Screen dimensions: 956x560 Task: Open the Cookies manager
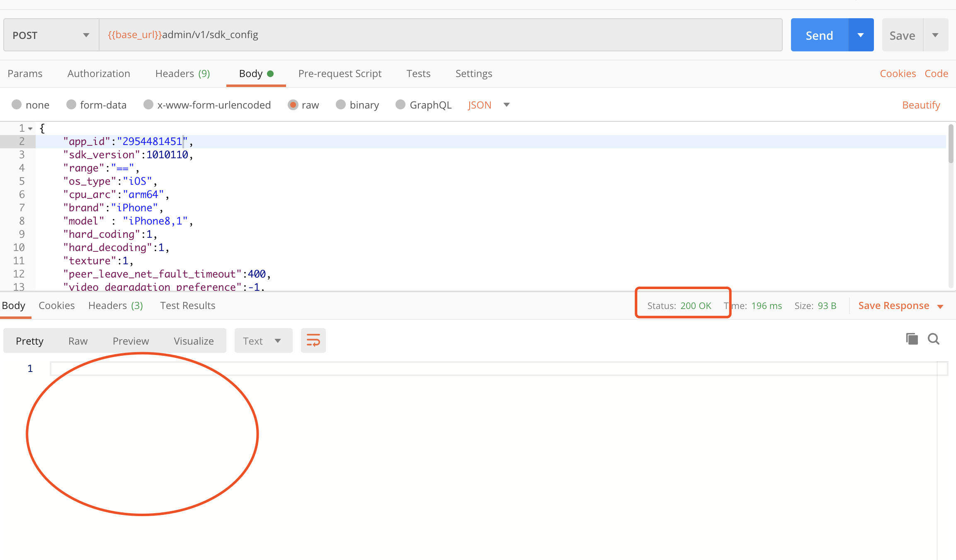(x=898, y=73)
